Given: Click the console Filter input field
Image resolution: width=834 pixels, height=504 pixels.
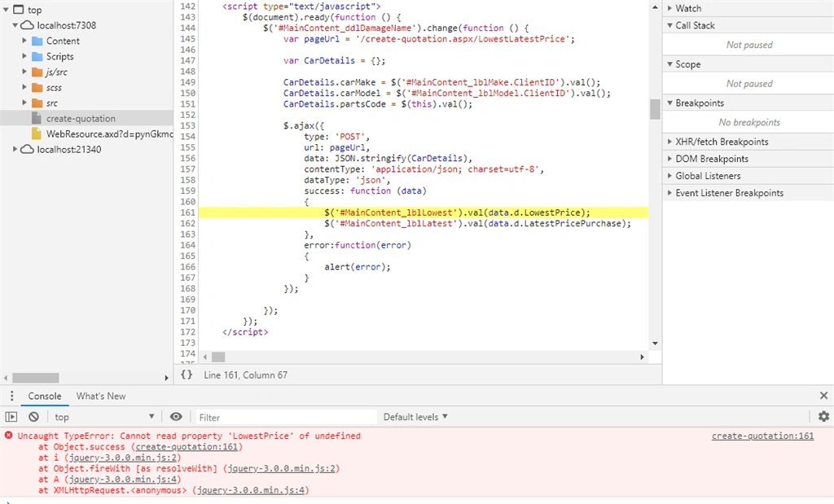Looking at the screenshot, I should pos(285,418).
